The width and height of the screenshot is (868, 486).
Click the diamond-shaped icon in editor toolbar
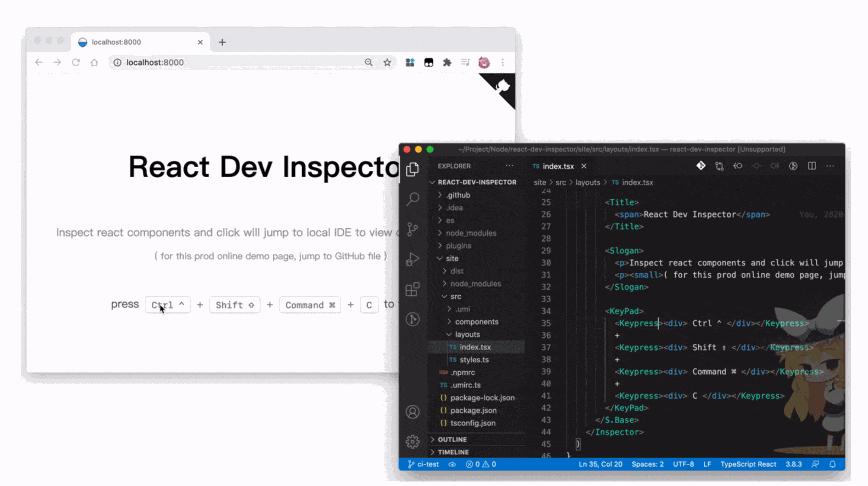[701, 166]
